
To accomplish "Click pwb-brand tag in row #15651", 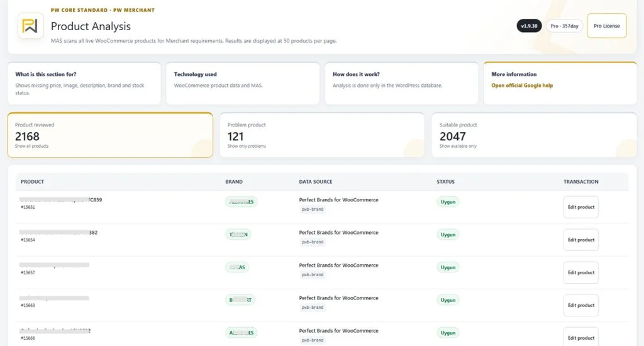I will (313, 209).
